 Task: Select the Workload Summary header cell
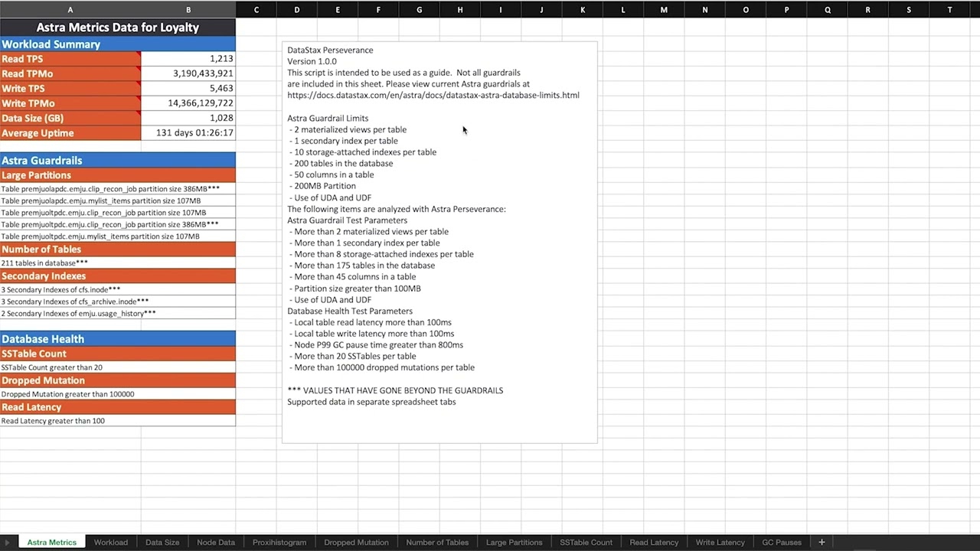tap(118, 44)
